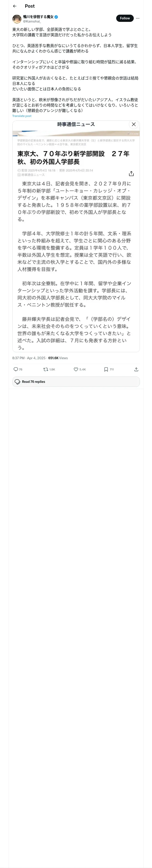The image size is (152, 868).
Task: Go back using the left arrow
Action: tap(14, 6)
